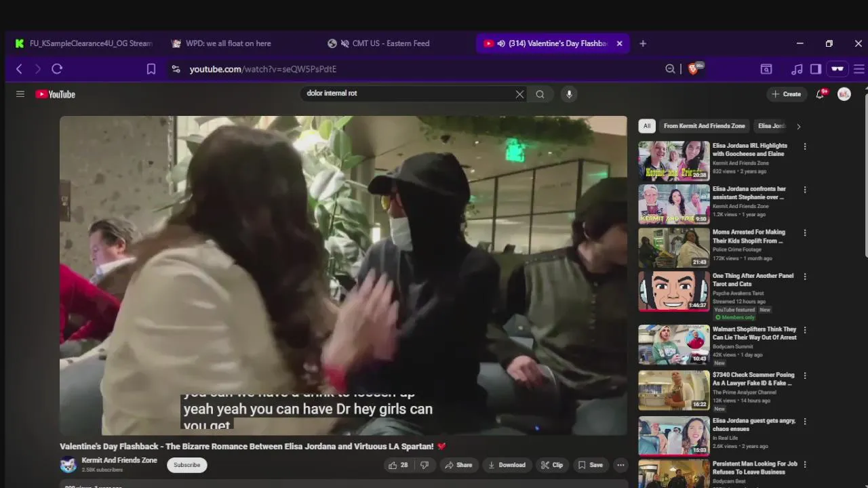Open YouTube notifications bell
Viewport: 868px width, 488px height.
tap(821, 94)
